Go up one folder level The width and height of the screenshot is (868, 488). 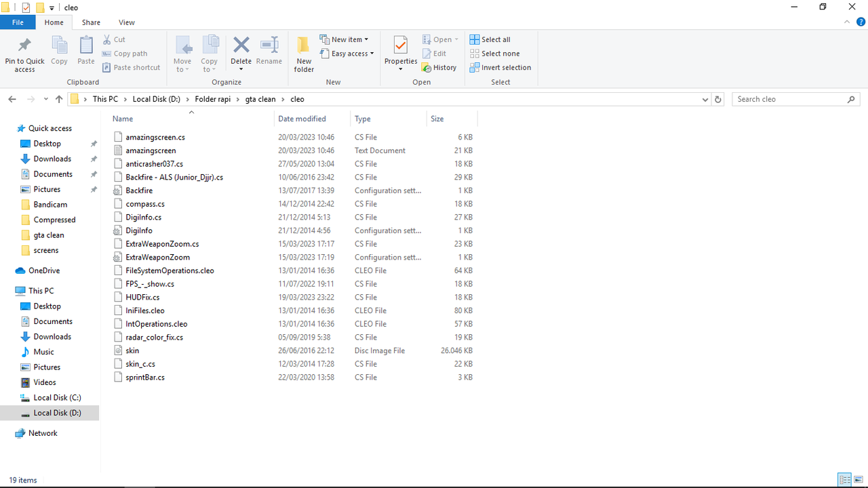click(x=59, y=99)
